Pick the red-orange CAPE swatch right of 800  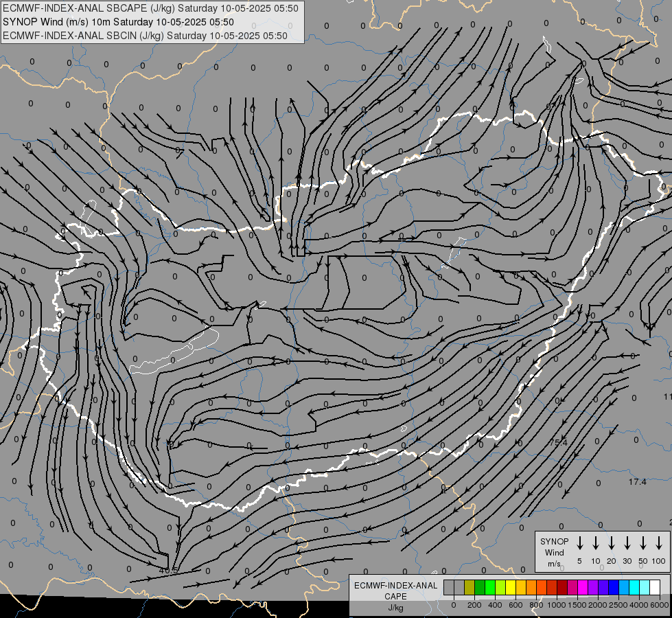click(x=542, y=587)
